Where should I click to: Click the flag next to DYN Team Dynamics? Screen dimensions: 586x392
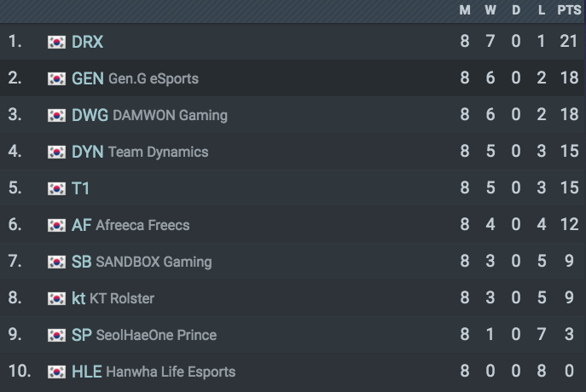(56, 152)
